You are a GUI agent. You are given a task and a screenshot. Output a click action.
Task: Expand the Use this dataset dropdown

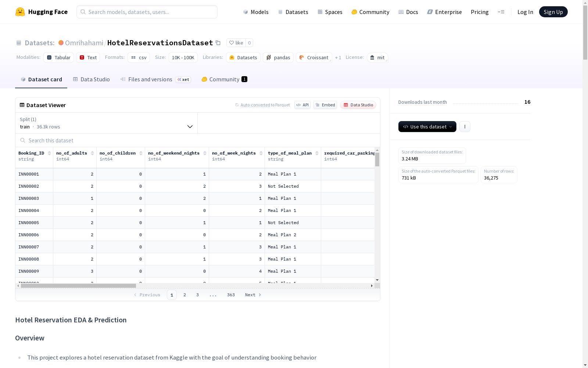tap(427, 127)
